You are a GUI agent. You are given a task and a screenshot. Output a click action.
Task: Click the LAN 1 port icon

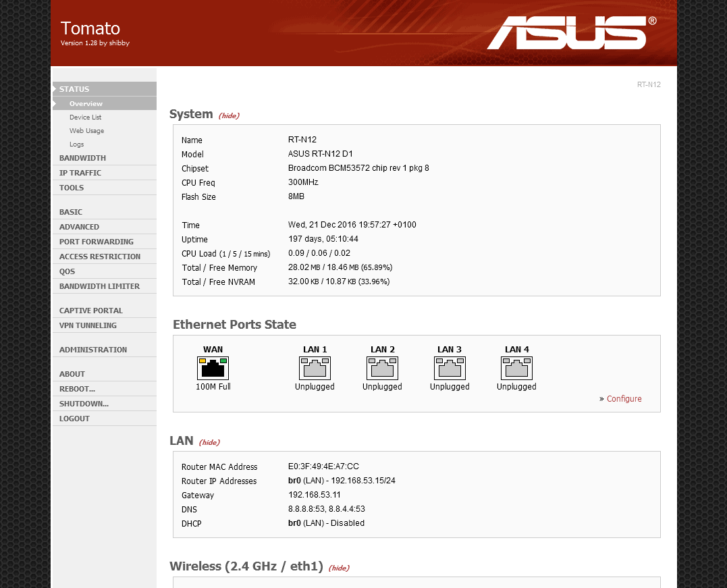click(x=315, y=368)
